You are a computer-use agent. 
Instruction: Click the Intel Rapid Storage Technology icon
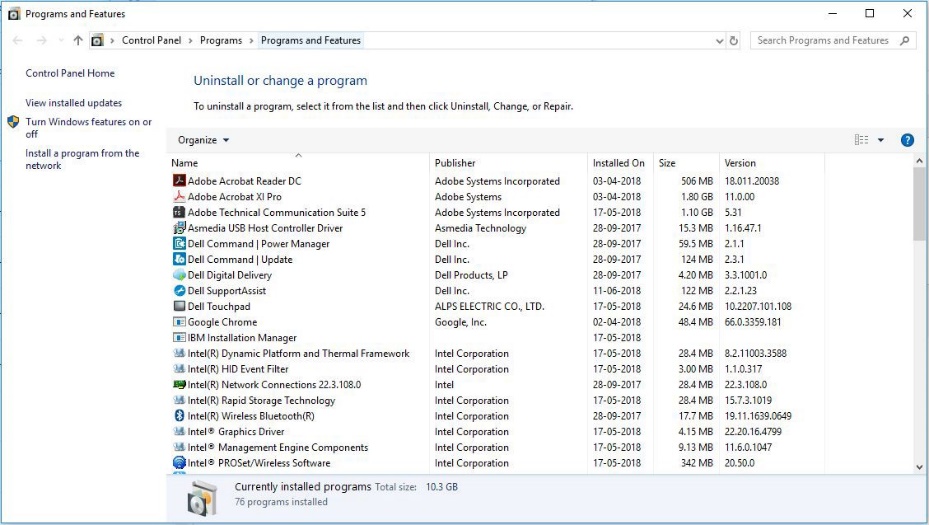tap(179, 400)
